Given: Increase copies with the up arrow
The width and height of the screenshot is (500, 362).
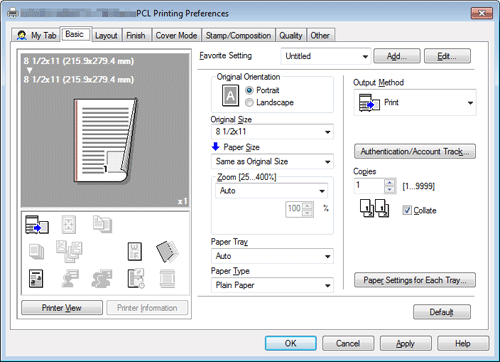Looking at the screenshot, I should (x=389, y=183).
